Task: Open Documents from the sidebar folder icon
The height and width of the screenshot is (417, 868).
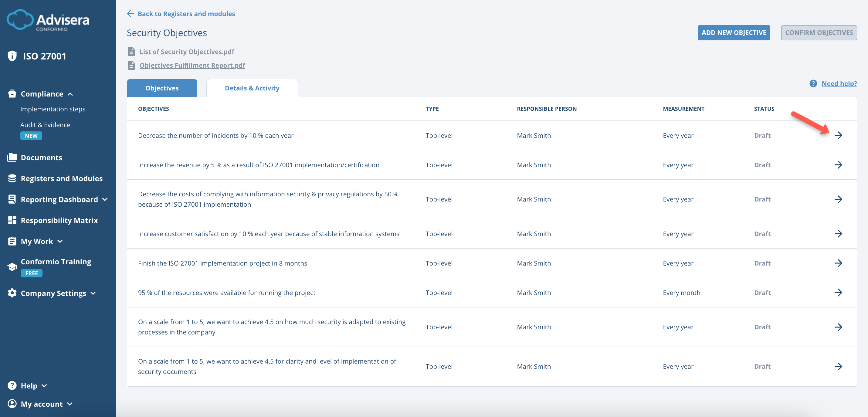Action: 12,157
